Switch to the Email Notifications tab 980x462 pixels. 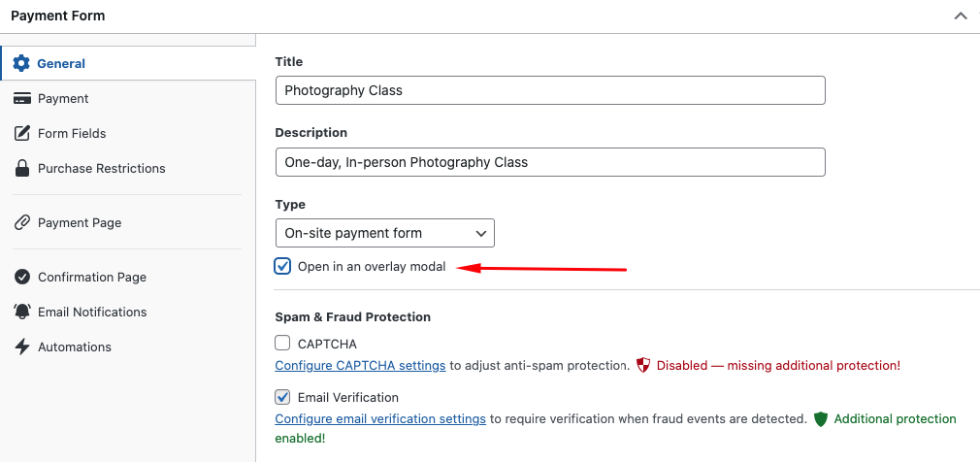pos(92,312)
